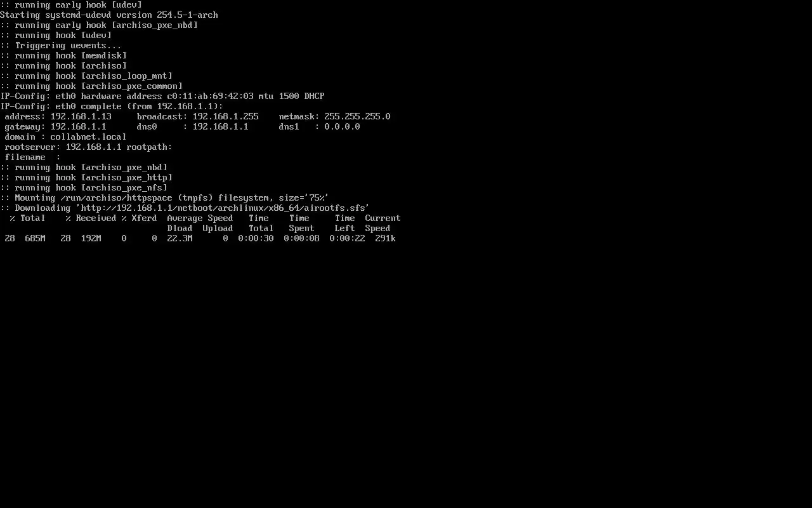Click the archiso_pxe_nfs hook line

coord(84,187)
